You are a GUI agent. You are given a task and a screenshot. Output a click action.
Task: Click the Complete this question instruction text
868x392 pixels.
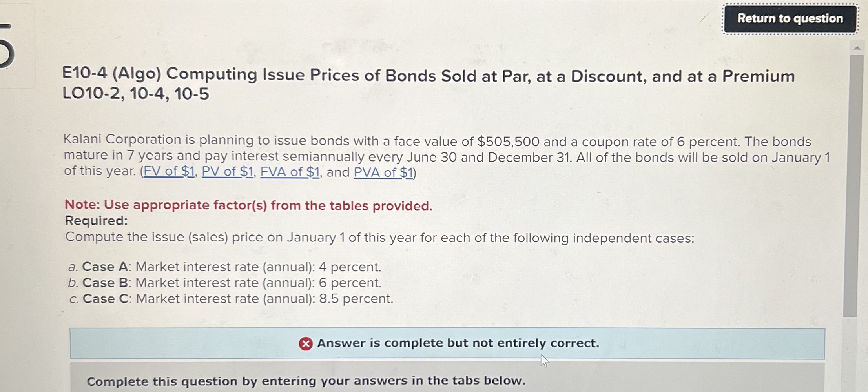tap(306, 381)
